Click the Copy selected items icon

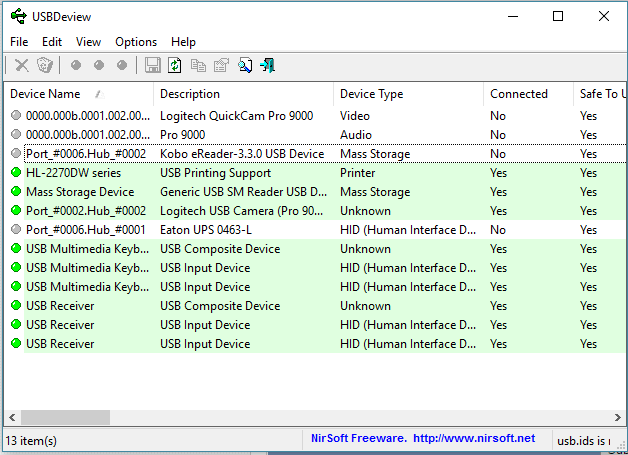click(x=198, y=66)
